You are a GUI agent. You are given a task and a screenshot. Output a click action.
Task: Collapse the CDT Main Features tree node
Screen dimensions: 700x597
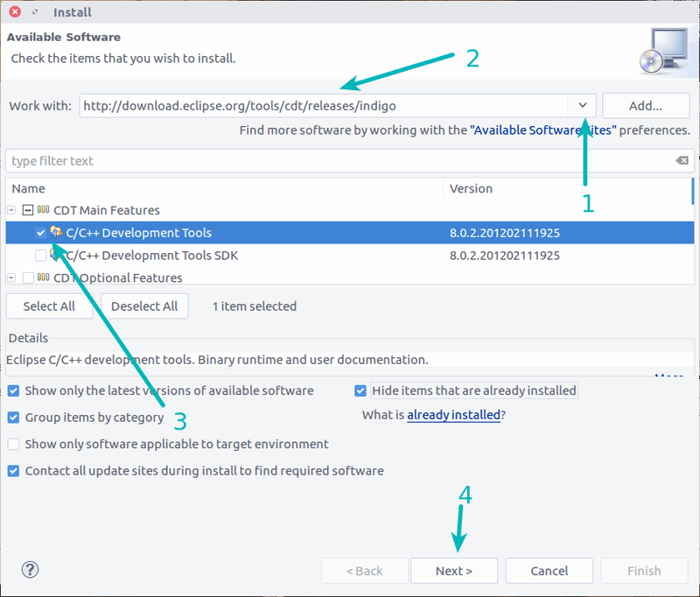12,210
